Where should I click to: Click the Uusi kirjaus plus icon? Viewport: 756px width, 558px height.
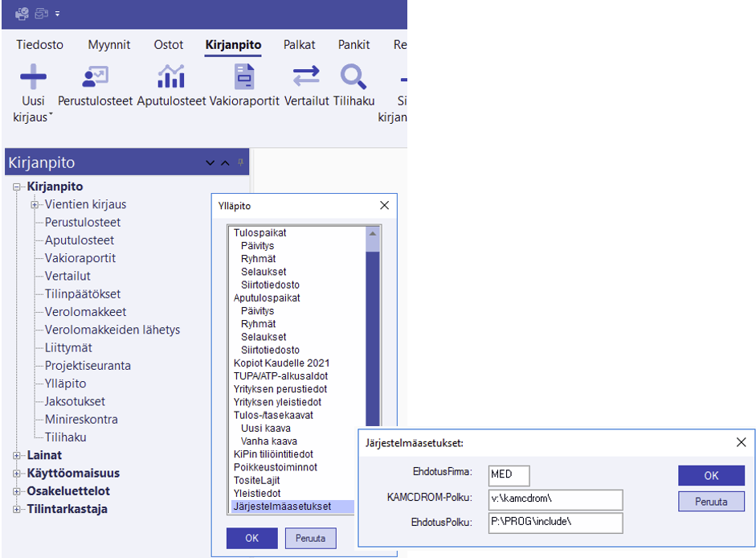pos(33,78)
